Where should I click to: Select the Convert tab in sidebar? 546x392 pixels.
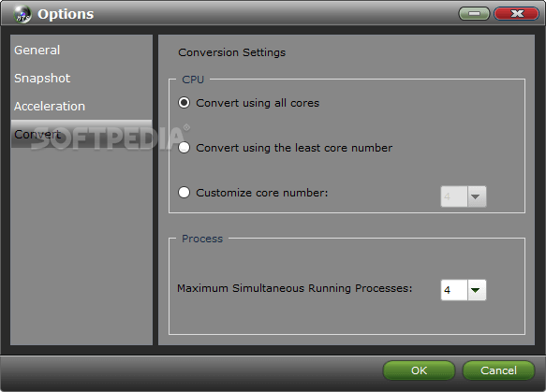81,135
